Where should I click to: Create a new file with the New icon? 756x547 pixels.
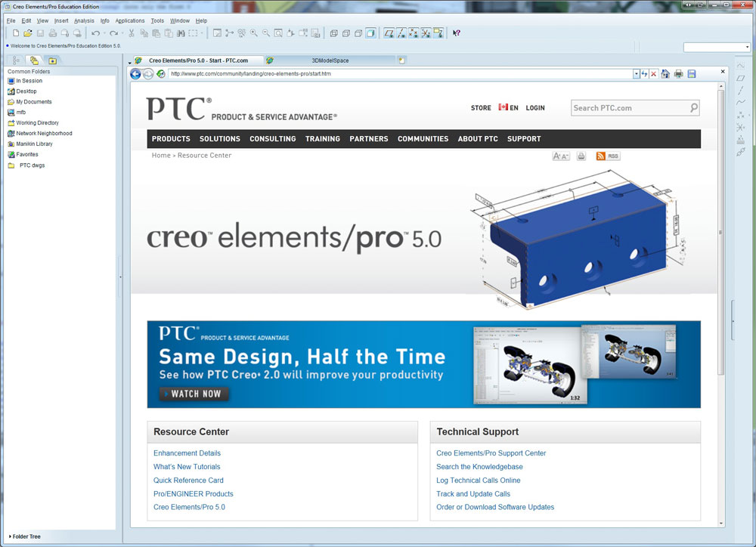16,32
